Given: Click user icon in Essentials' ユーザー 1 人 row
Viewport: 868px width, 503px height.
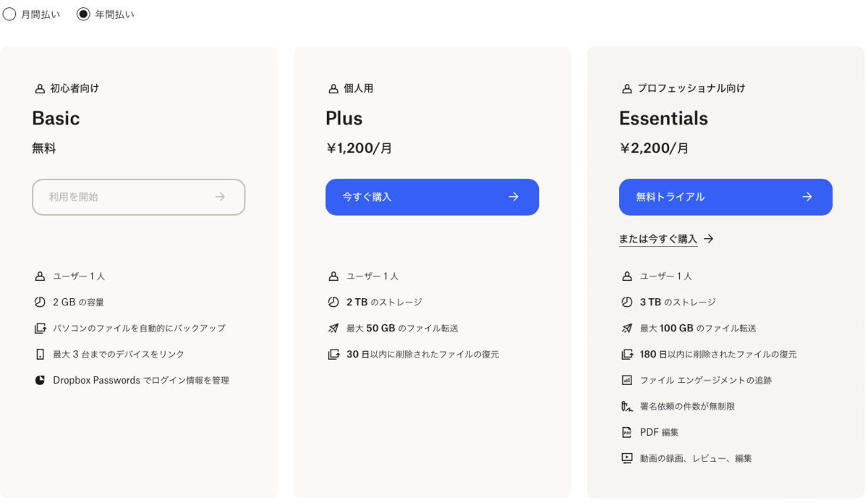Looking at the screenshot, I should [627, 276].
